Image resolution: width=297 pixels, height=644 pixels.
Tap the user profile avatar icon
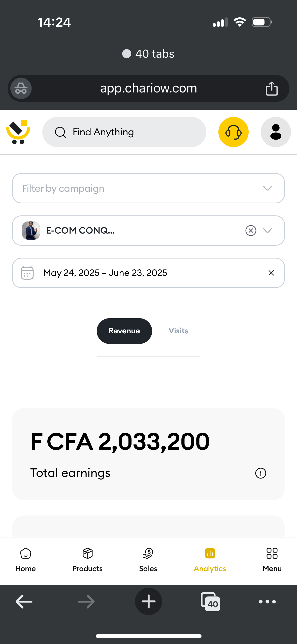[276, 132]
